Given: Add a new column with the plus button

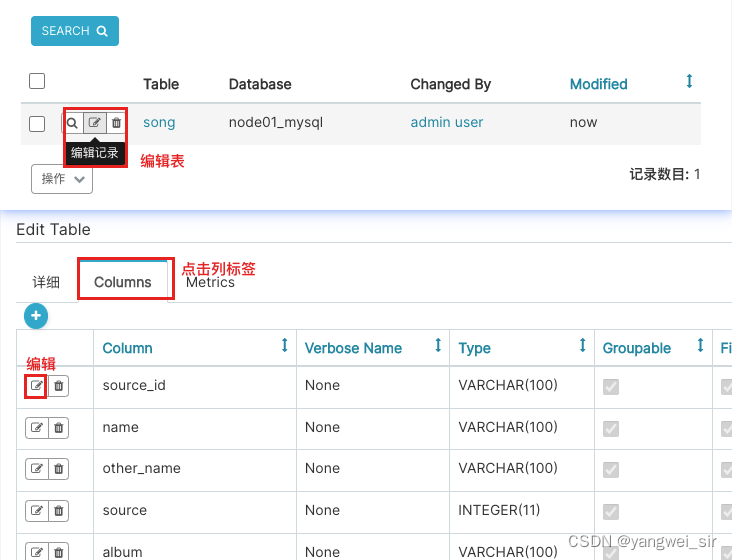Looking at the screenshot, I should [36, 316].
